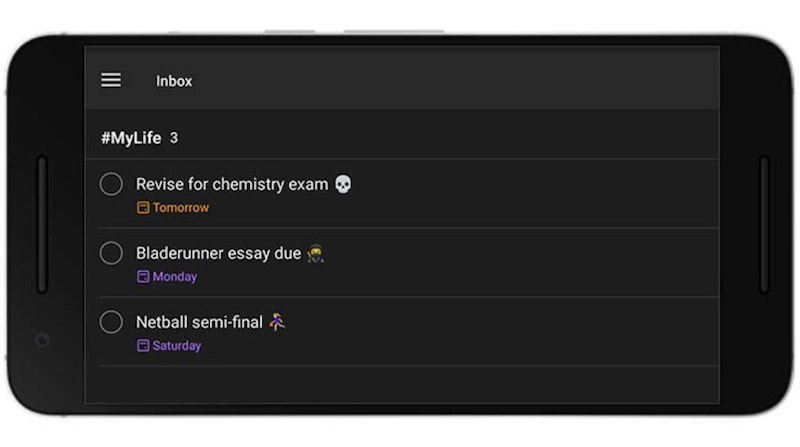
Task: Open Netball semi-final task text
Action: coord(199,322)
